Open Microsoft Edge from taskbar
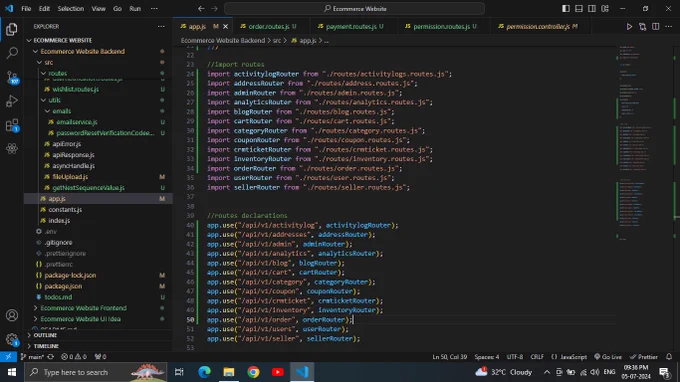Viewport: 680px width, 382px height. click(204, 372)
